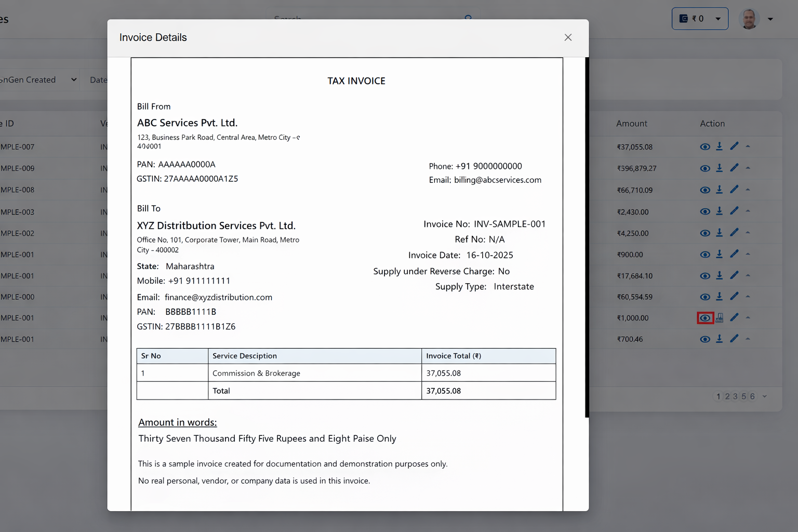Click the search magnifier icon in header
Screen dimensions: 798x532
pos(468,19)
